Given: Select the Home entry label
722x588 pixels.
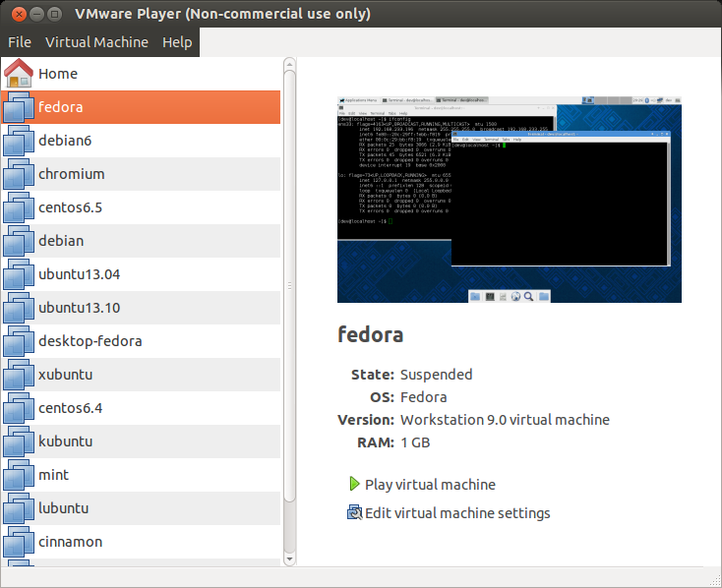Looking at the screenshot, I should [58, 74].
